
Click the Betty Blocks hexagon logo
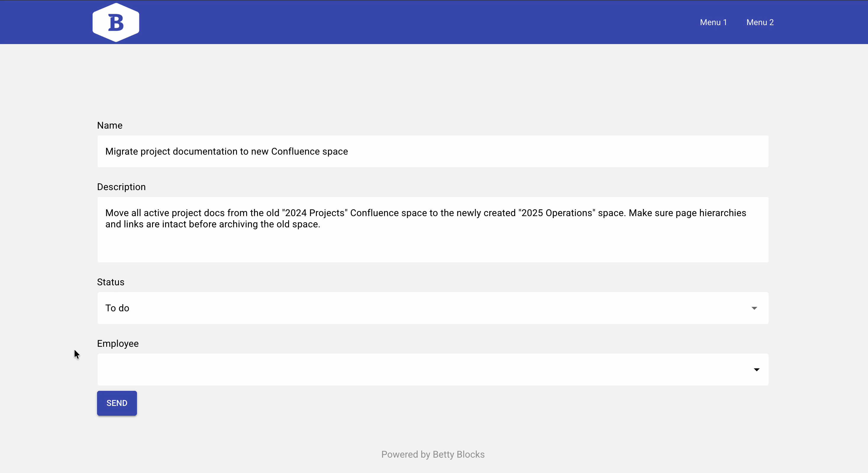(x=116, y=22)
